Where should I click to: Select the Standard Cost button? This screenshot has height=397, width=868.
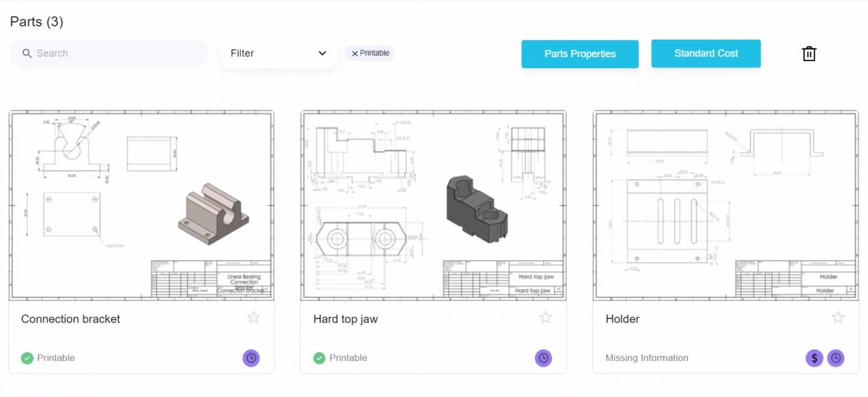tap(706, 53)
